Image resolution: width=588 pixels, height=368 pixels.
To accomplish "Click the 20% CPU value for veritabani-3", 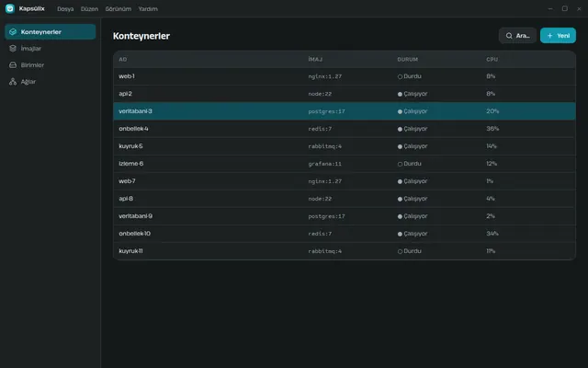I will click(492, 111).
